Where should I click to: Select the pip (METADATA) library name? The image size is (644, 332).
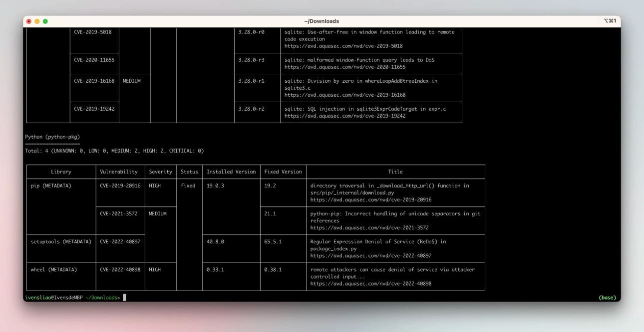click(x=51, y=185)
